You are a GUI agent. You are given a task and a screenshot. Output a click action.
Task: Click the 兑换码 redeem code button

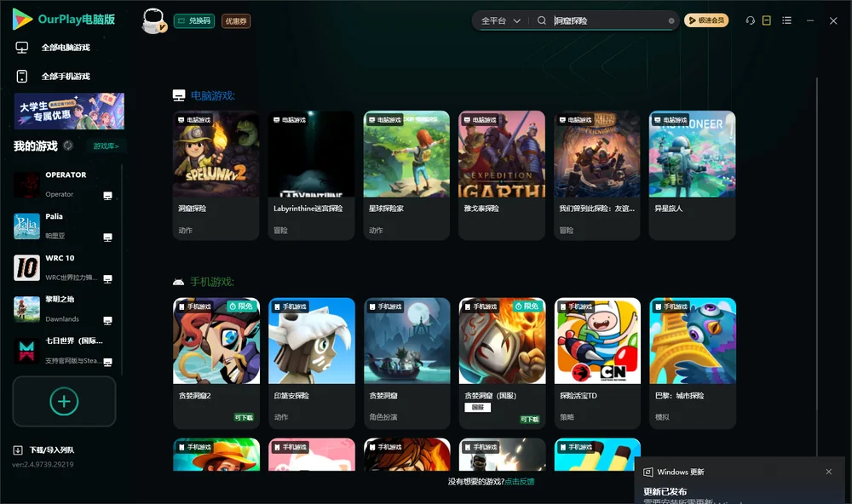pyautogui.click(x=194, y=20)
